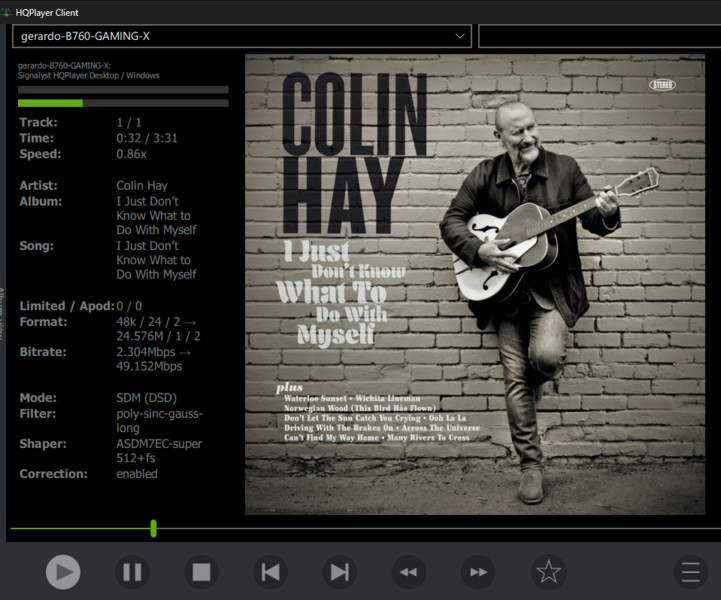721x600 pixels.
Task: Click the Limited / Apod '0 / 0' value
Action: click(129, 306)
